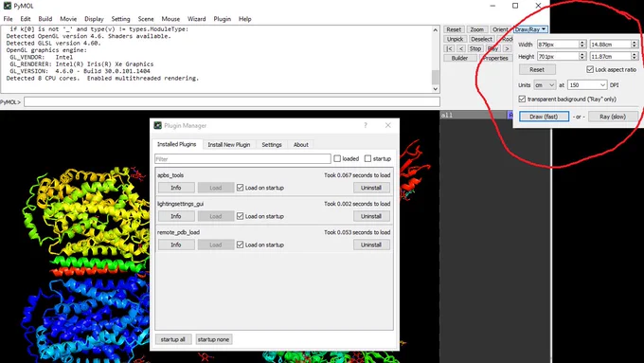The image size is (644, 363).
Task: Open the Display menu
Action: 94,19
